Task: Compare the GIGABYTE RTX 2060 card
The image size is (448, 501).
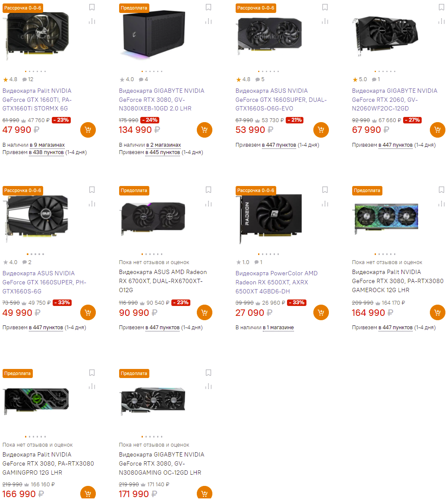Action: point(441,21)
